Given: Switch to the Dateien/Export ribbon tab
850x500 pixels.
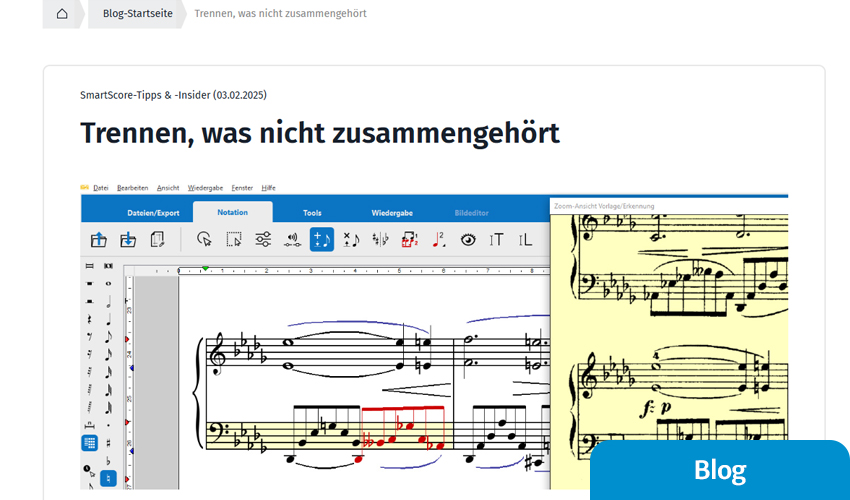Looking at the screenshot, I should point(153,213).
